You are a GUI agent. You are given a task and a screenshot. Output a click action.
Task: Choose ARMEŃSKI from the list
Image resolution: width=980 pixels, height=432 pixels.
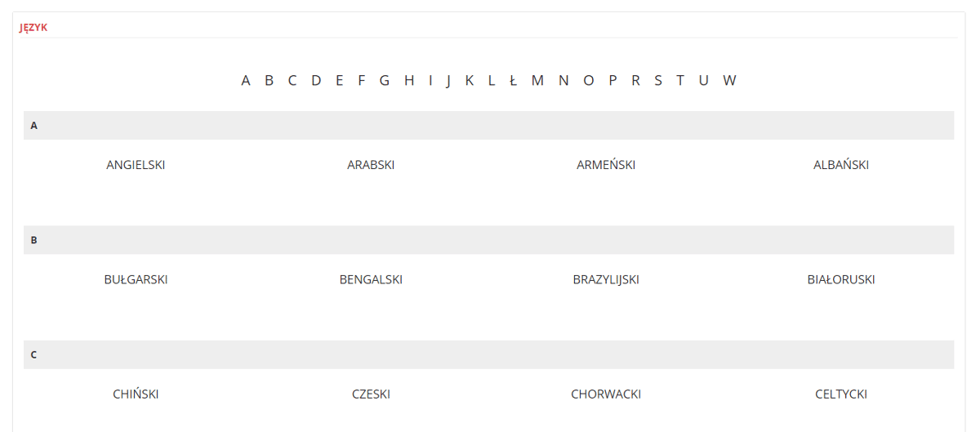coord(606,165)
